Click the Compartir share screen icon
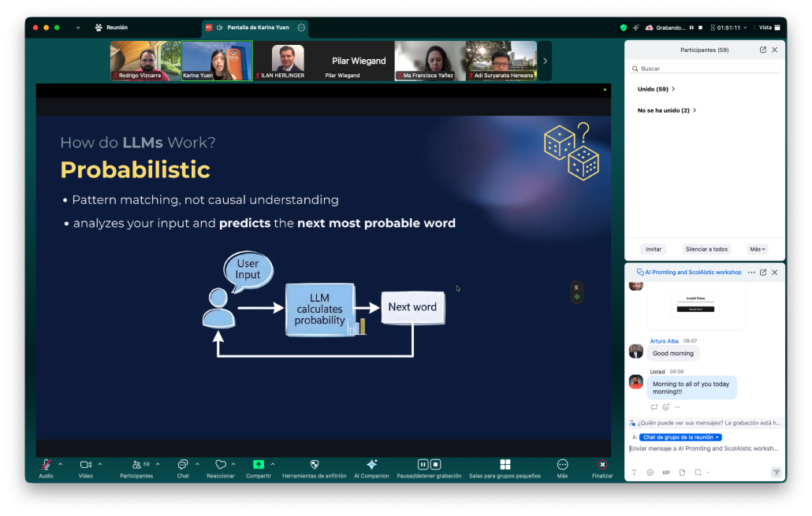 pyautogui.click(x=258, y=465)
